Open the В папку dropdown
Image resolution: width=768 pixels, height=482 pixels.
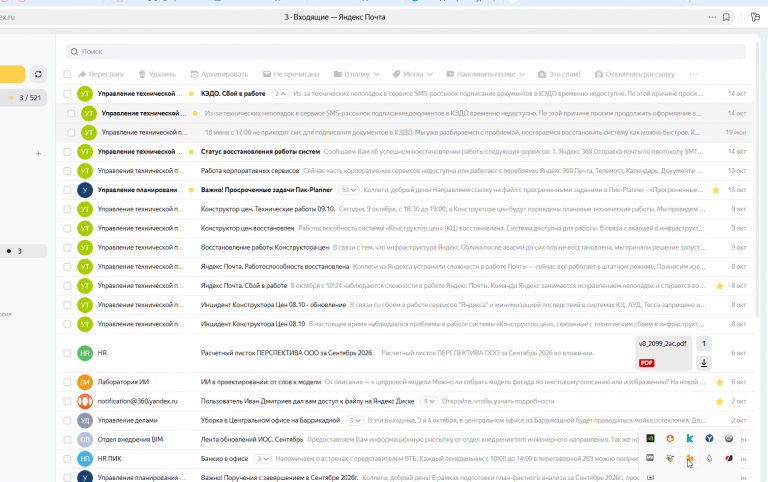(357, 74)
